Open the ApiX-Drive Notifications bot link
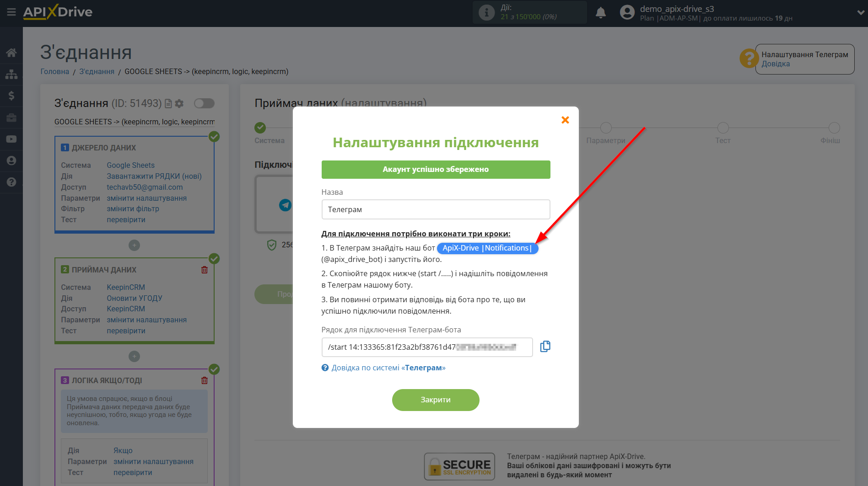 (487, 248)
